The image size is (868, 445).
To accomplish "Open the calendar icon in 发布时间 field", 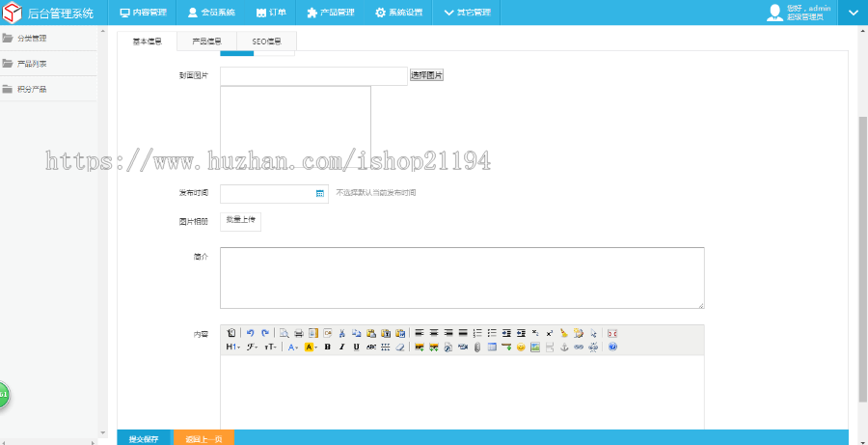I will coord(319,193).
